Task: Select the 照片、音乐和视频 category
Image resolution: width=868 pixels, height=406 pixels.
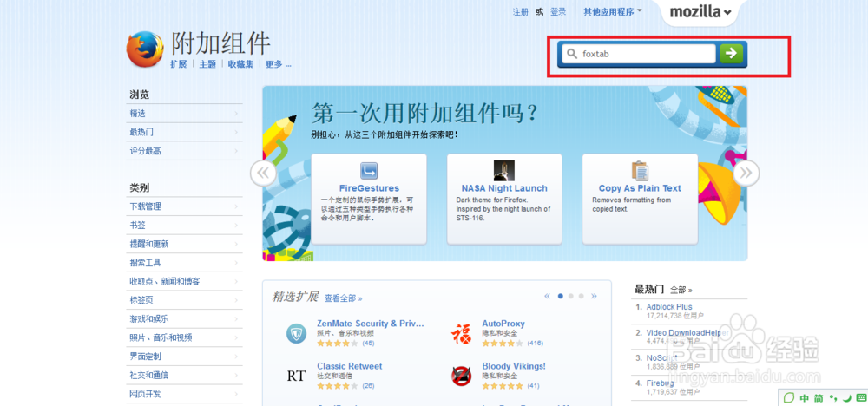Action: (x=184, y=338)
